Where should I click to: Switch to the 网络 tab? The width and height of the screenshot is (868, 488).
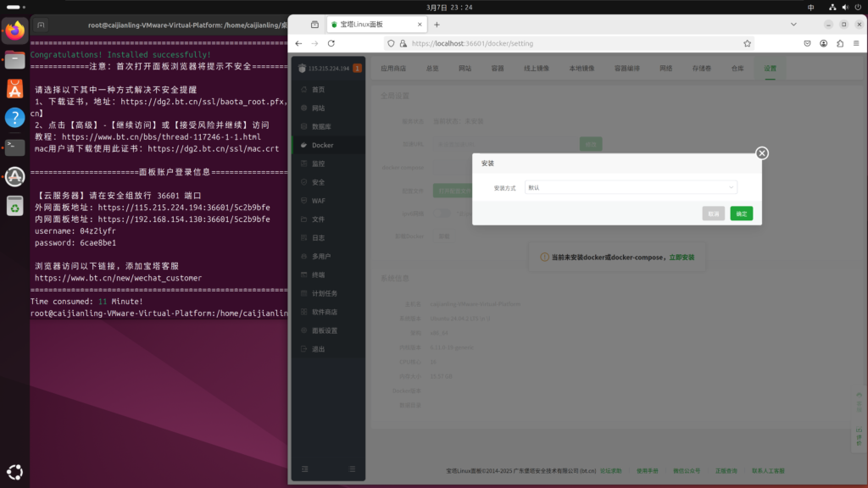[666, 68]
